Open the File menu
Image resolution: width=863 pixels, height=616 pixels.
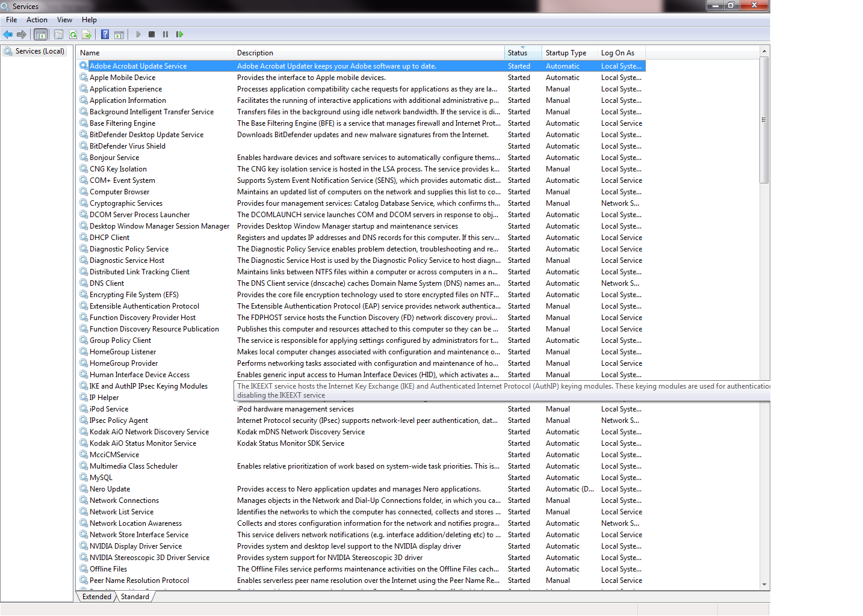click(x=11, y=20)
